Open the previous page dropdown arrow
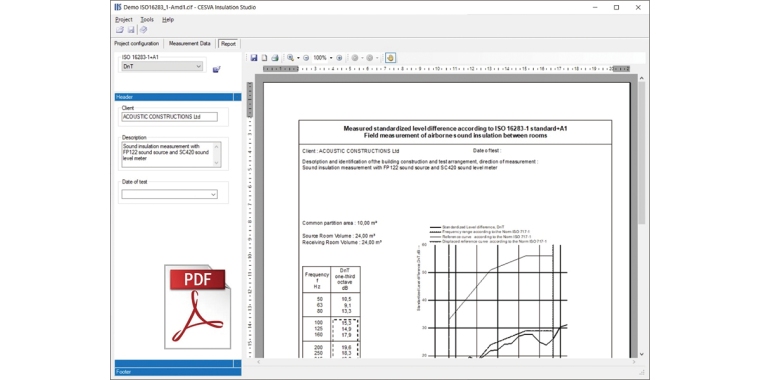 [362, 58]
